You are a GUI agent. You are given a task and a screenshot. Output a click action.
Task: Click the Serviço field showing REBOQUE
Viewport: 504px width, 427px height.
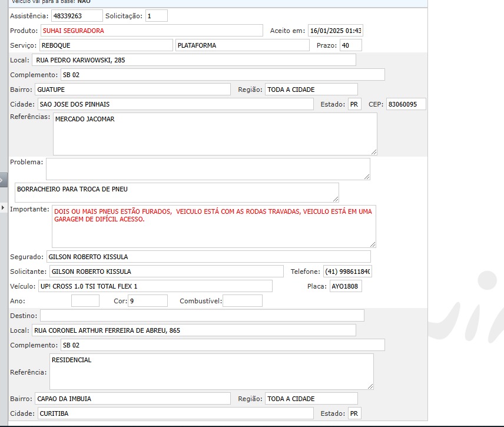click(106, 45)
